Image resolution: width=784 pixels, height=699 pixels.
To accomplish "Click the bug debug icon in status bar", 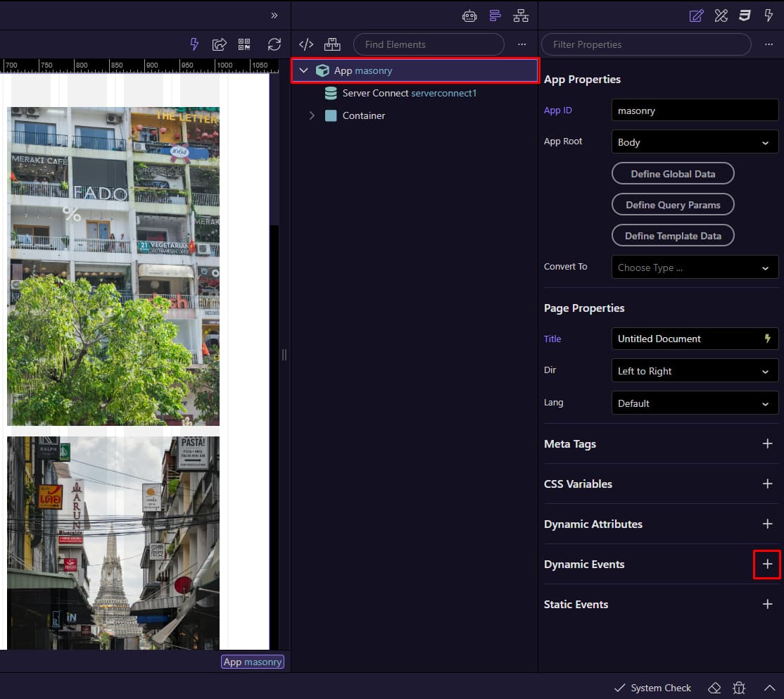I will [x=739, y=688].
